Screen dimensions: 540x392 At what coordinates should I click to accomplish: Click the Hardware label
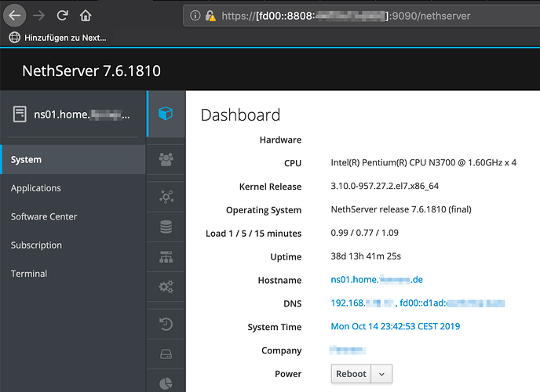(280, 140)
